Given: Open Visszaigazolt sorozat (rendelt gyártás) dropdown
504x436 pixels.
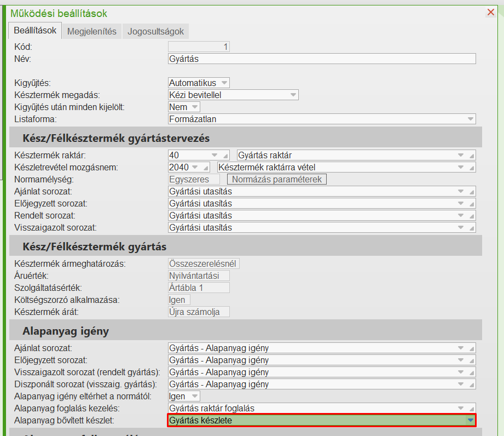Looking at the screenshot, I should (x=461, y=372).
